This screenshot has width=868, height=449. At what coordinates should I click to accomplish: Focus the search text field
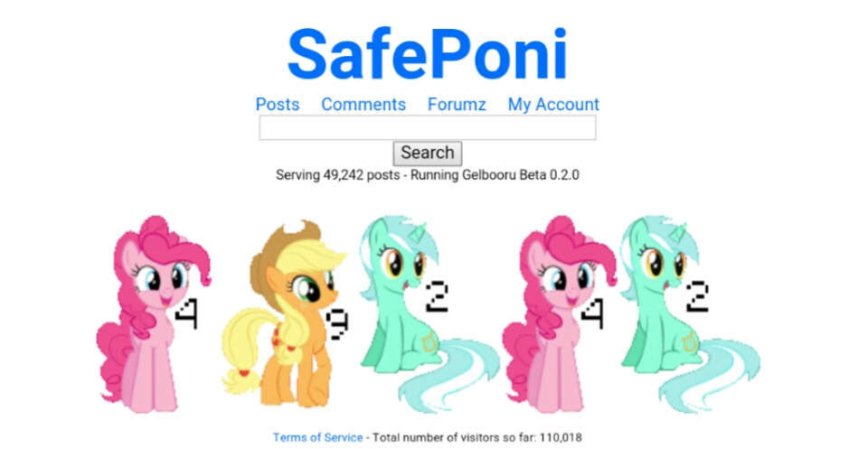pos(428,127)
